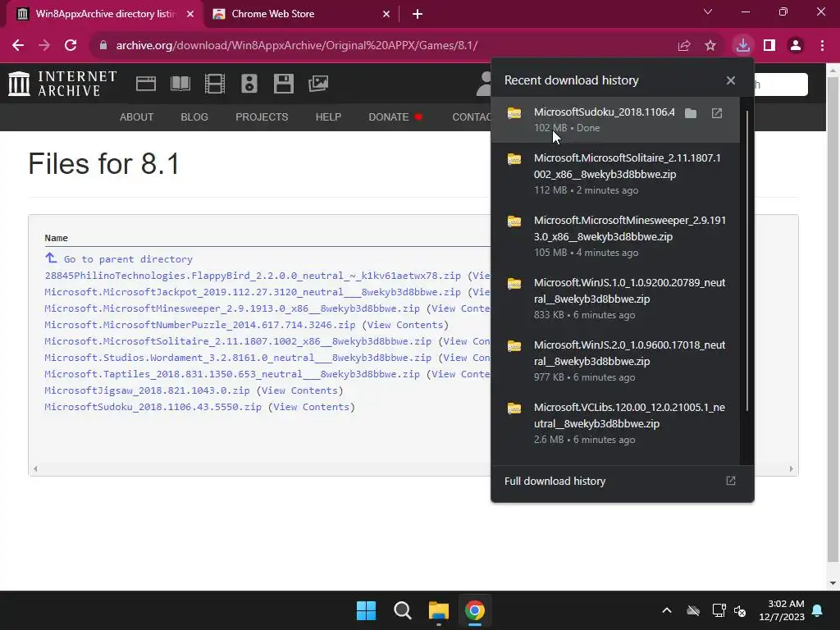Download MicrosoftNumberPuzzle zip file link
The image size is (840, 630).
pyautogui.click(x=200, y=325)
